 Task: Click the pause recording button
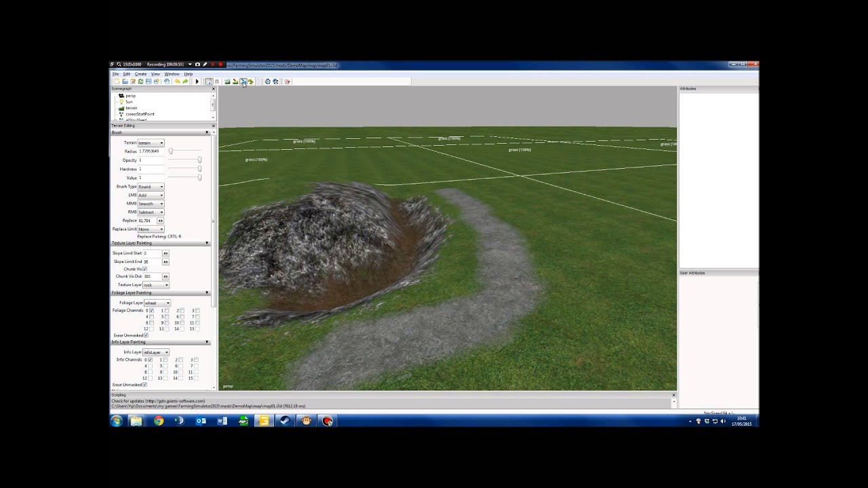pyautogui.click(x=213, y=64)
